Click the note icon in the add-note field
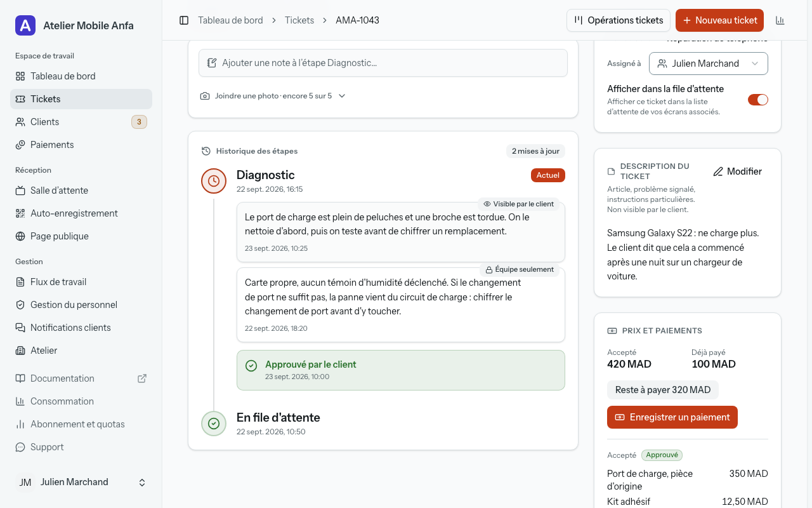The image size is (812, 508). click(212, 63)
